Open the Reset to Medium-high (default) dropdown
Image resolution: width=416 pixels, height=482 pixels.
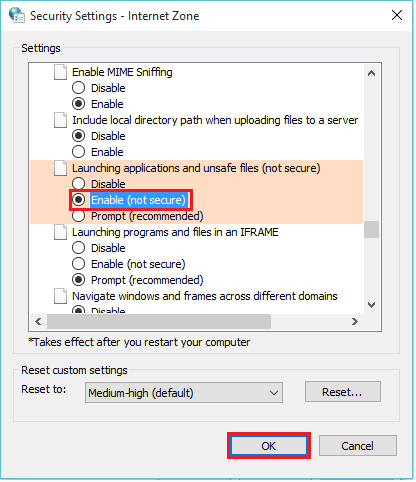pos(184,393)
